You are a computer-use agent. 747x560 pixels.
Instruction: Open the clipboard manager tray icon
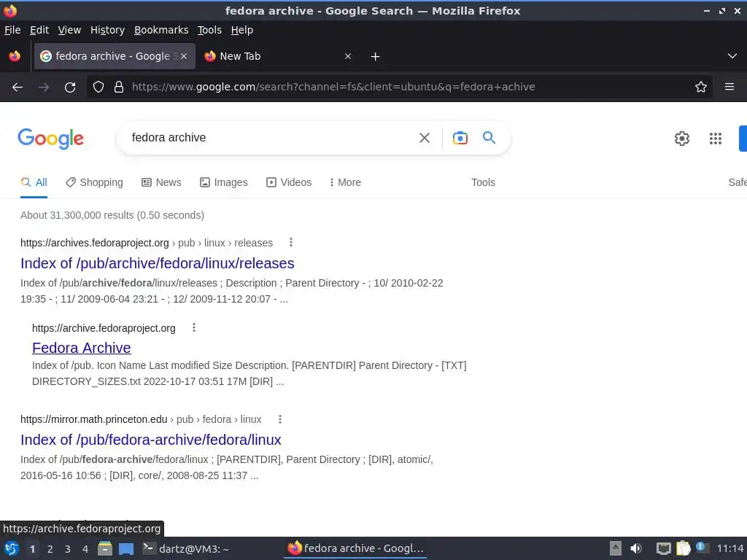(683, 548)
